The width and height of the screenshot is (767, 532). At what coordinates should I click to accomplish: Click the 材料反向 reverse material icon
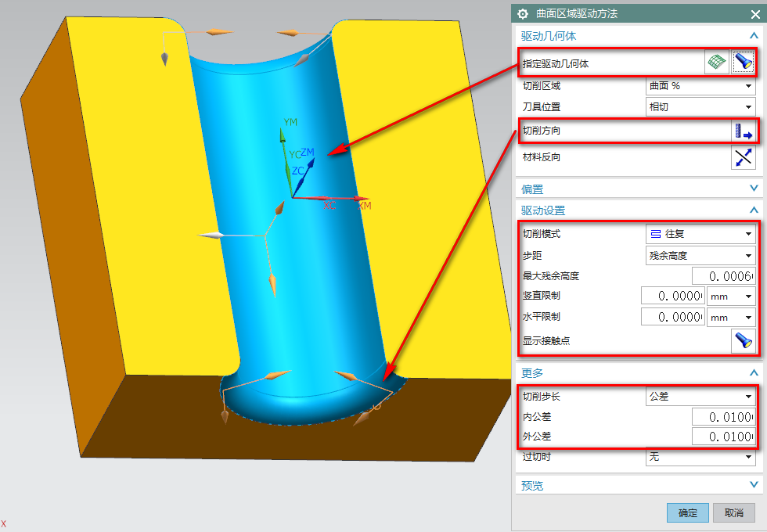coord(743,157)
